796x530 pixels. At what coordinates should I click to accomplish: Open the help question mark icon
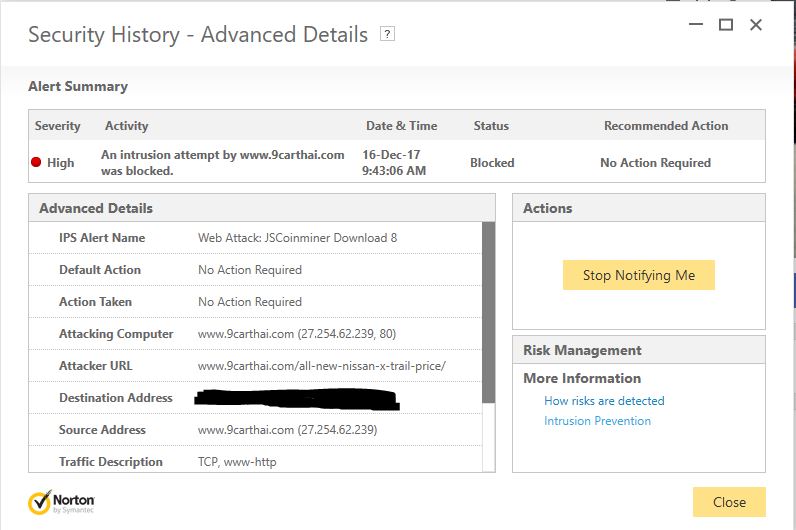coord(387,34)
